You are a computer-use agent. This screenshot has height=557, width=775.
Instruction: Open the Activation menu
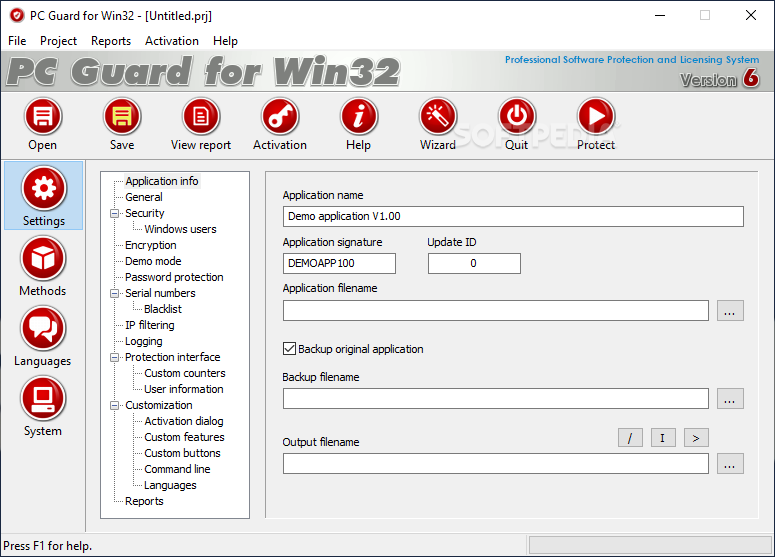click(x=172, y=41)
